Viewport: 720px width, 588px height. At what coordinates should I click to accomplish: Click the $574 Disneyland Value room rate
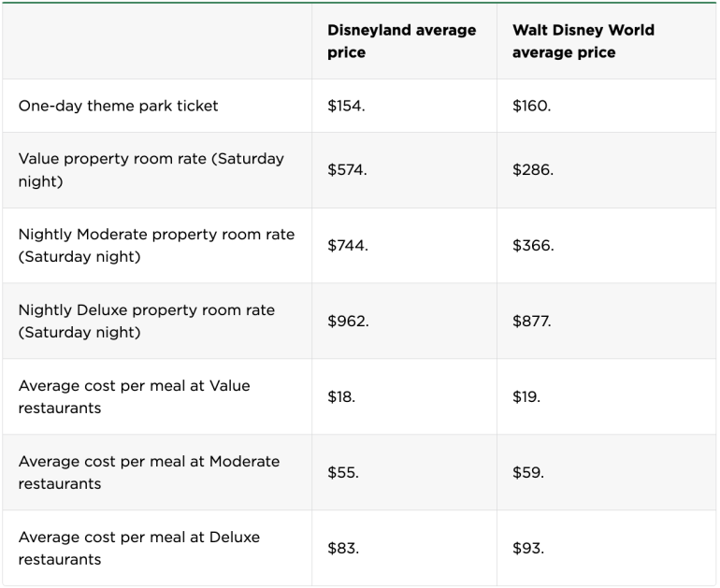(348, 170)
